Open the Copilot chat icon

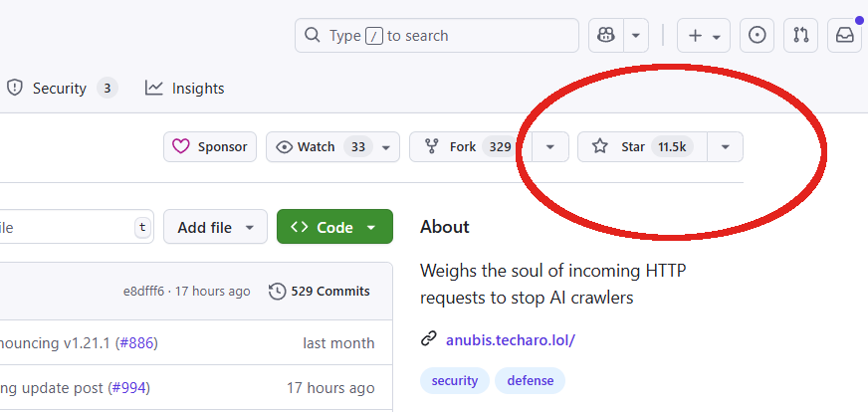pyautogui.click(x=606, y=36)
